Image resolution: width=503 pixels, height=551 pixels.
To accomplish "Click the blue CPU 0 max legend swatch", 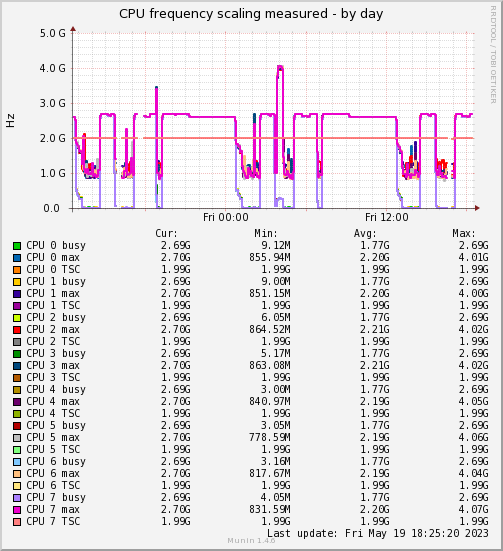I will coord(17,258).
